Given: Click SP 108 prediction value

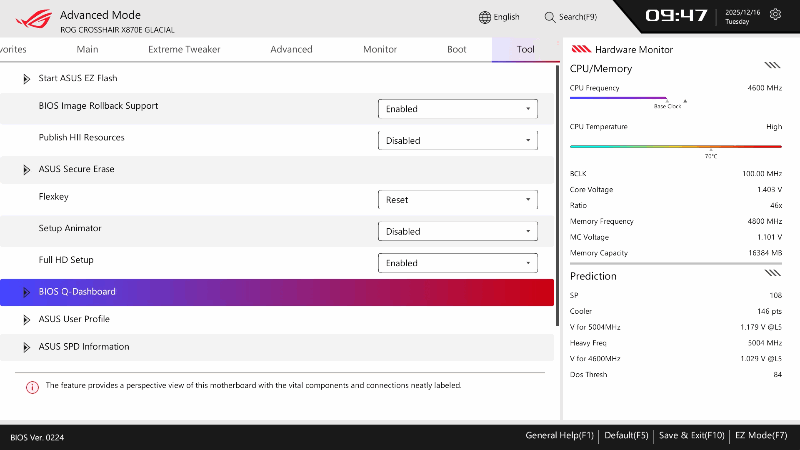Looking at the screenshot, I should (x=776, y=295).
